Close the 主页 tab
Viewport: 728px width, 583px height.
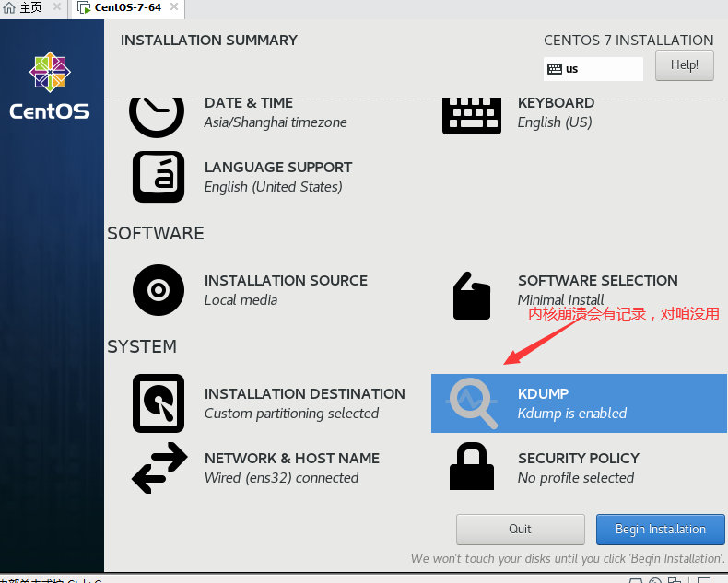pos(56,7)
